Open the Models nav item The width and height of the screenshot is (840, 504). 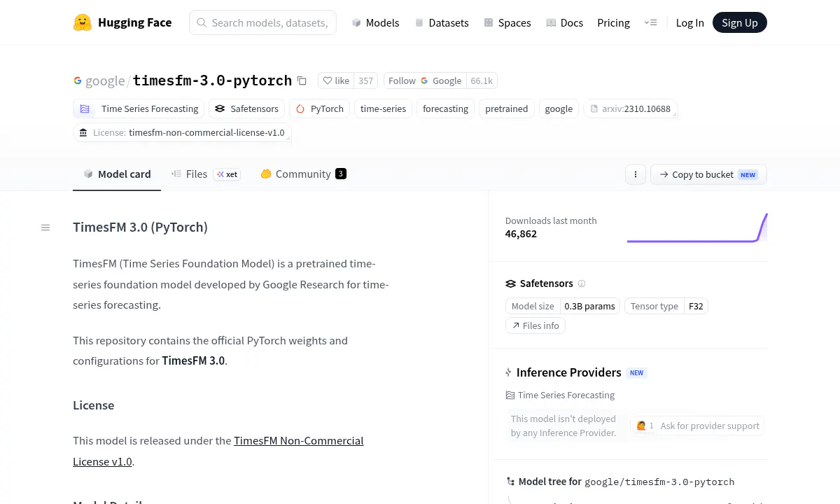(x=375, y=22)
